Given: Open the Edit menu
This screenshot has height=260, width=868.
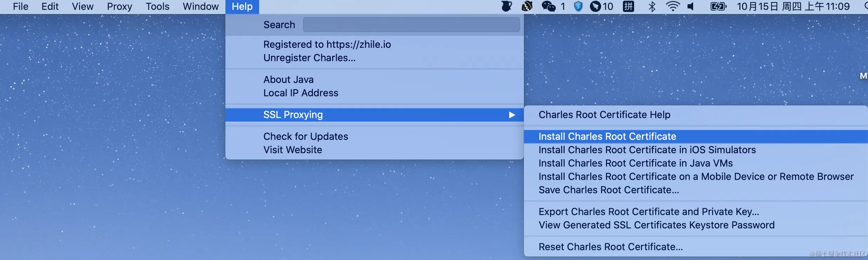Looking at the screenshot, I should pyautogui.click(x=50, y=6).
